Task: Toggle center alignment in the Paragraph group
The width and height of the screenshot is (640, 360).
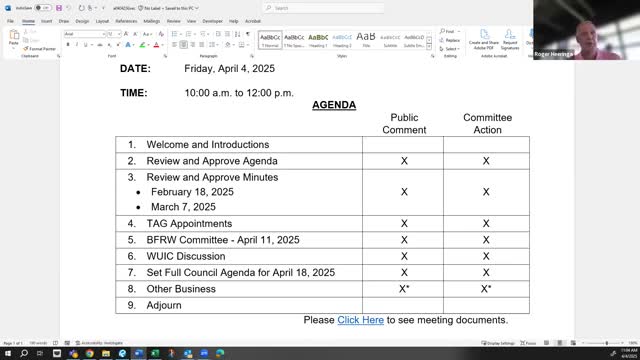Action: [x=183, y=45]
